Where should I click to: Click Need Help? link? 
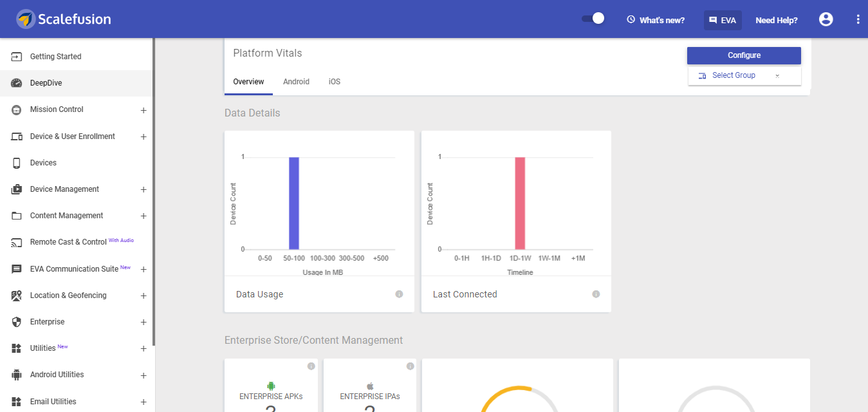(777, 20)
